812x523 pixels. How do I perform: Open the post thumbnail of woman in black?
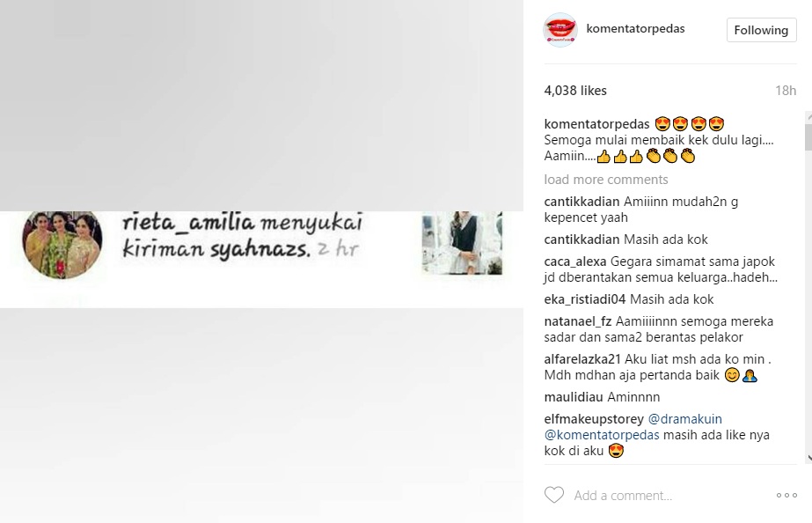coord(462,243)
